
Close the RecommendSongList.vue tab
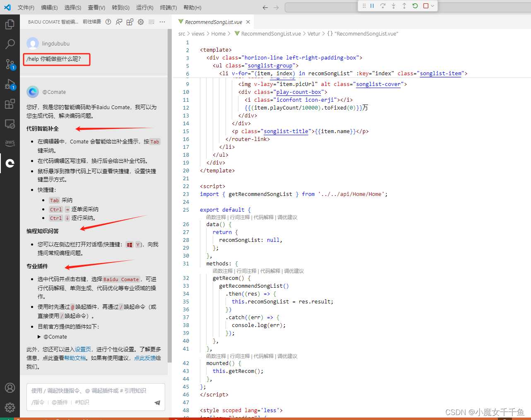pos(248,22)
